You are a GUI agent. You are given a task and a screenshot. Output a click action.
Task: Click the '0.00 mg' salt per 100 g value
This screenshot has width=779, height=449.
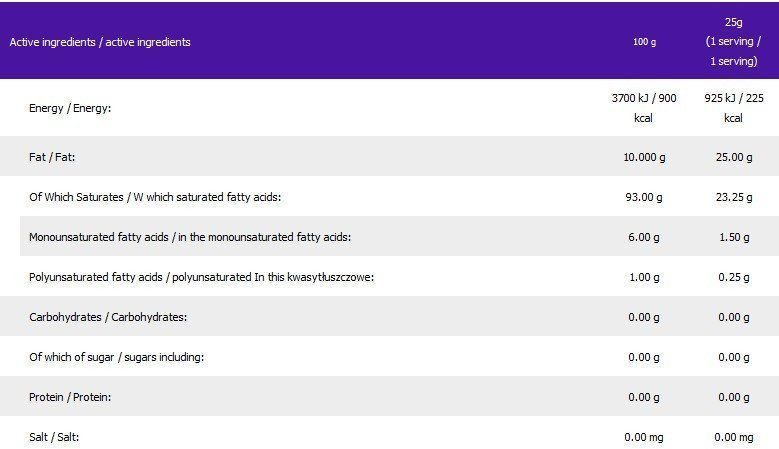(x=644, y=437)
